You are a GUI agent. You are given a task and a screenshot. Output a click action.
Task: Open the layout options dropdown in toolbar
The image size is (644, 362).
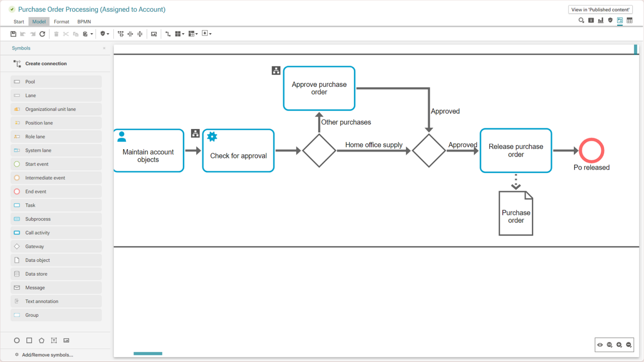pos(183,34)
